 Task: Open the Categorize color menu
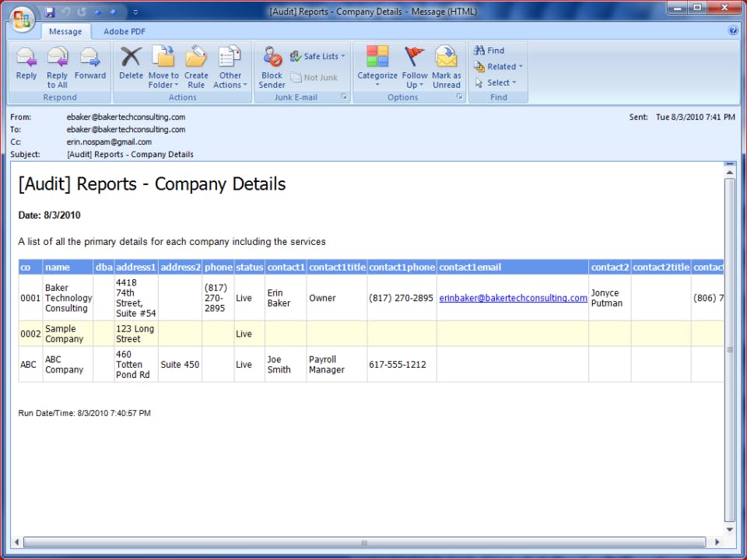(x=377, y=67)
